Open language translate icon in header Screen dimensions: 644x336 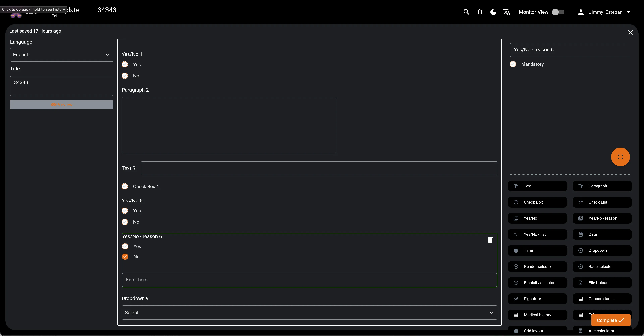[x=507, y=12]
